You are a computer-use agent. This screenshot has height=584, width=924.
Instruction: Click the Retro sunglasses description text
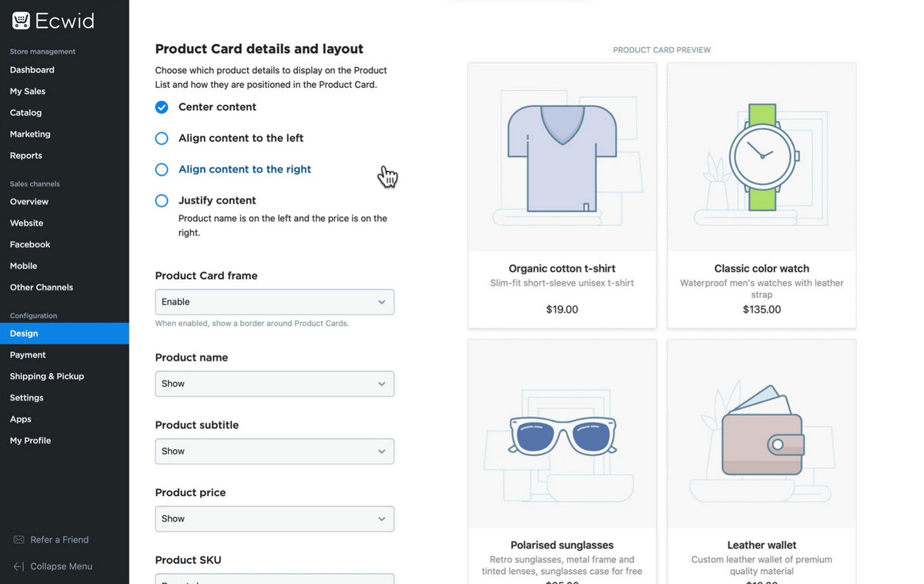click(x=562, y=566)
